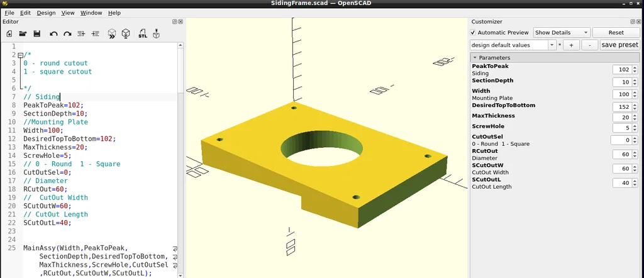Step the SCutOutL spinner arrows
644x278 pixels.
[x=635, y=183]
